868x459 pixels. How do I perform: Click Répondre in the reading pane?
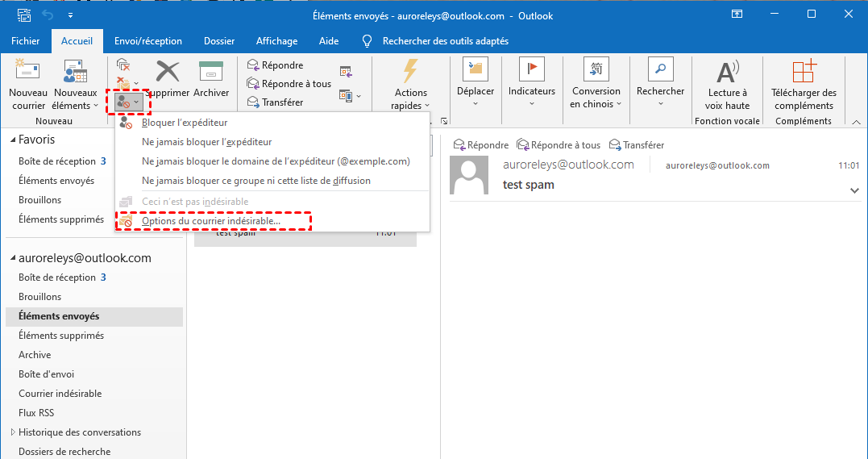480,144
